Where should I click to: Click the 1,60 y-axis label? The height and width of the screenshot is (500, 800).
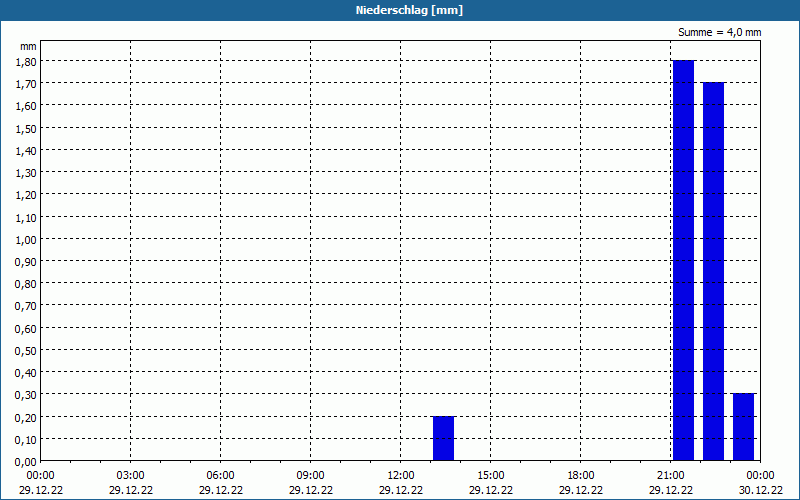click(26, 106)
